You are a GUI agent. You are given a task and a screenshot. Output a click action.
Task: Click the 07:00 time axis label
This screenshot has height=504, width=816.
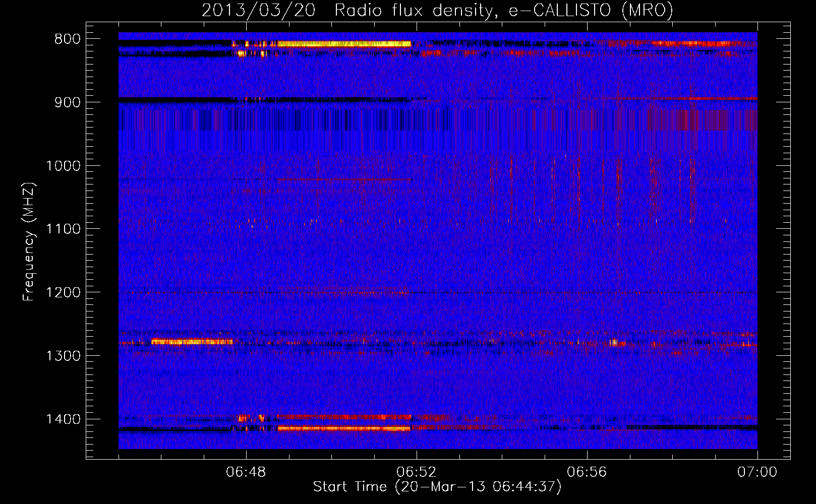tap(757, 472)
